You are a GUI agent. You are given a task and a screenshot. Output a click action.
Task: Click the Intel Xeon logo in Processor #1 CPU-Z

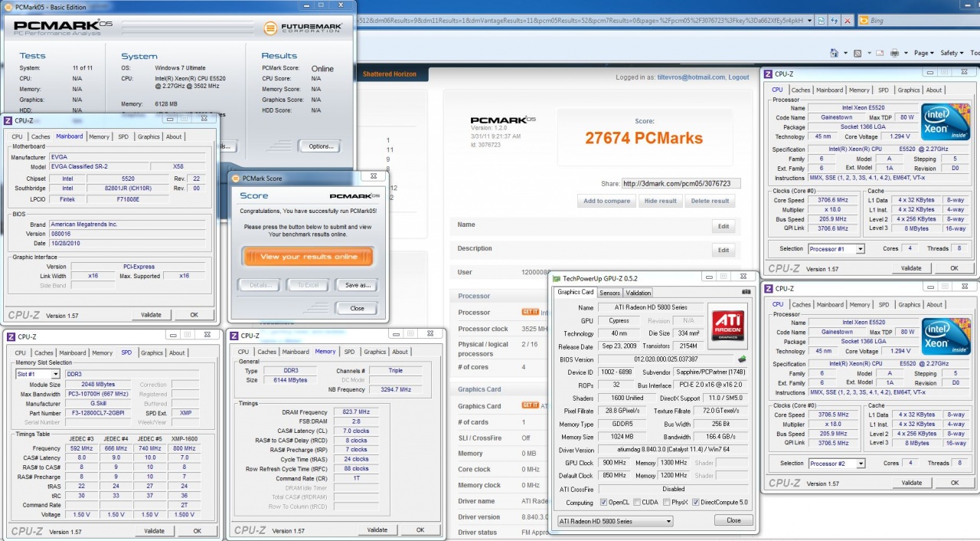click(946, 122)
